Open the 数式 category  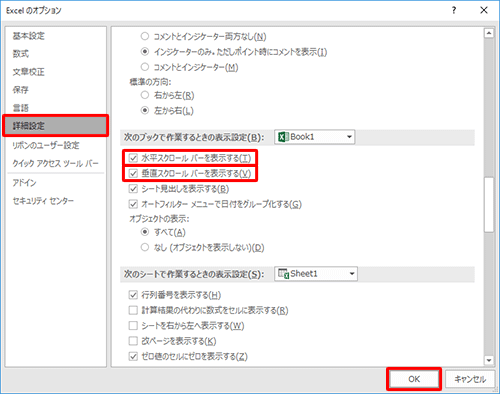tap(21, 54)
